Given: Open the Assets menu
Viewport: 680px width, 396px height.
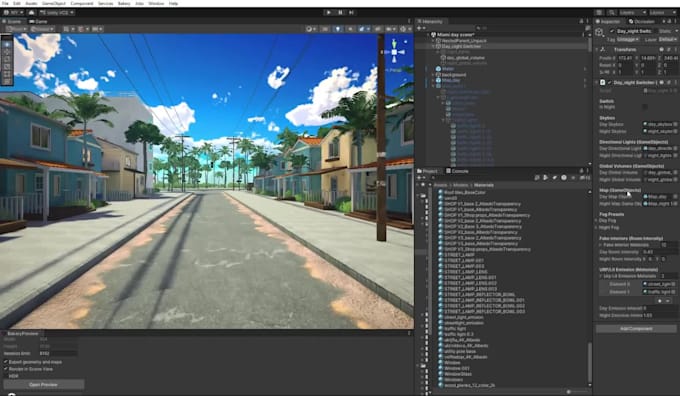Looking at the screenshot, I should pyautogui.click(x=31, y=3).
